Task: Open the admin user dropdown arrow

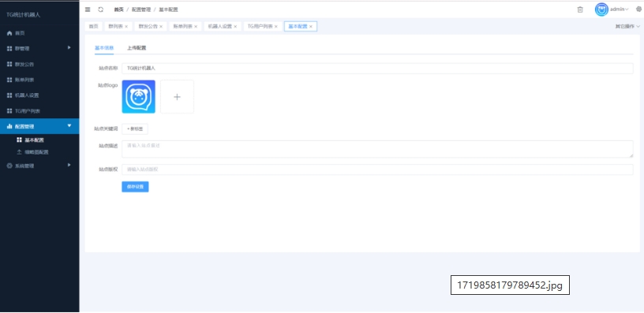Action: (x=627, y=9)
